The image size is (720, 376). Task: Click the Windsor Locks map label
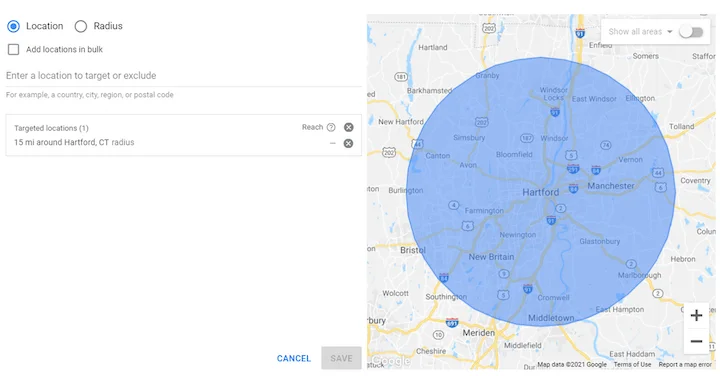(x=553, y=94)
